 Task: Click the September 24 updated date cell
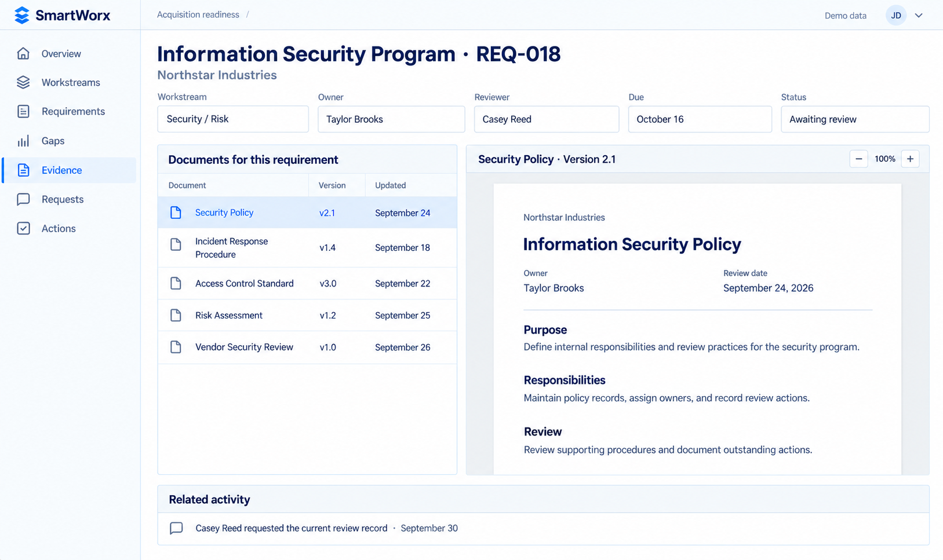coord(402,213)
